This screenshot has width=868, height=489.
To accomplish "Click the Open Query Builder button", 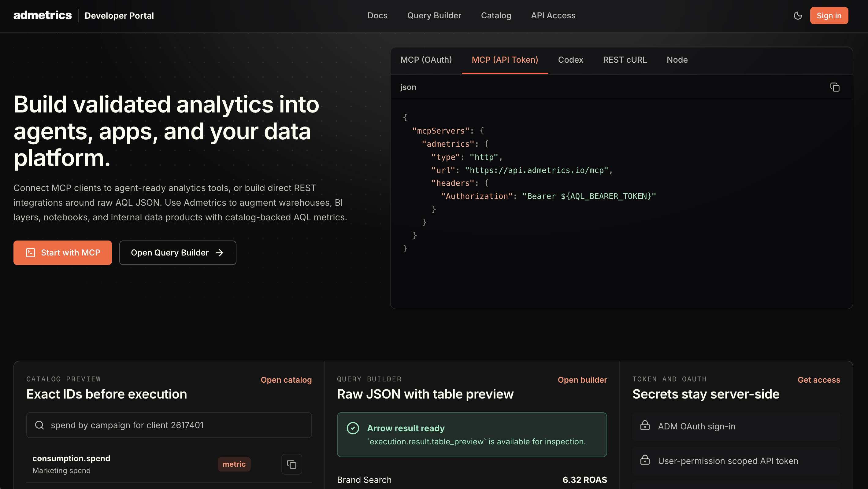I will click(x=178, y=252).
